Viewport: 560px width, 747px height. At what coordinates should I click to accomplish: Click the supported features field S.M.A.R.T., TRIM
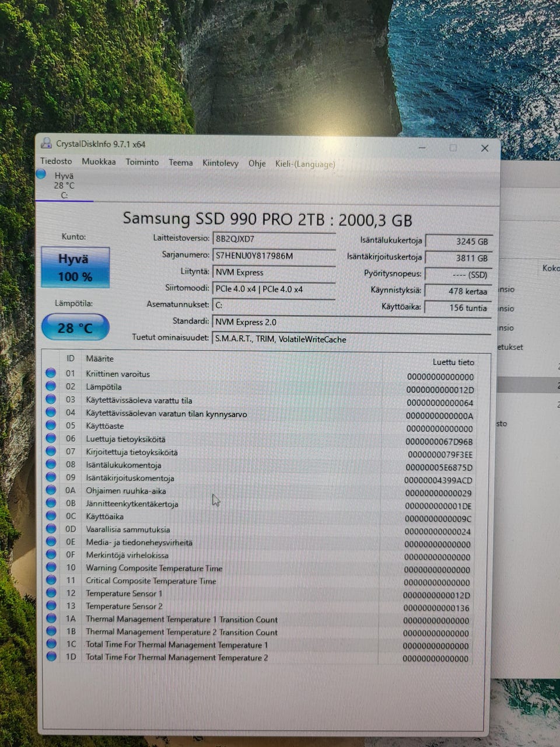[x=352, y=339]
